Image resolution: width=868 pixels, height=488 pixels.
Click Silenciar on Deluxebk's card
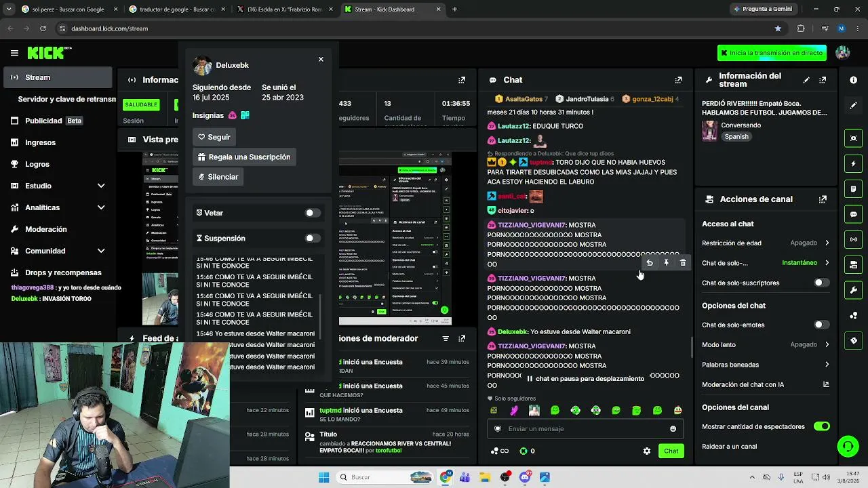(x=218, y=177)
